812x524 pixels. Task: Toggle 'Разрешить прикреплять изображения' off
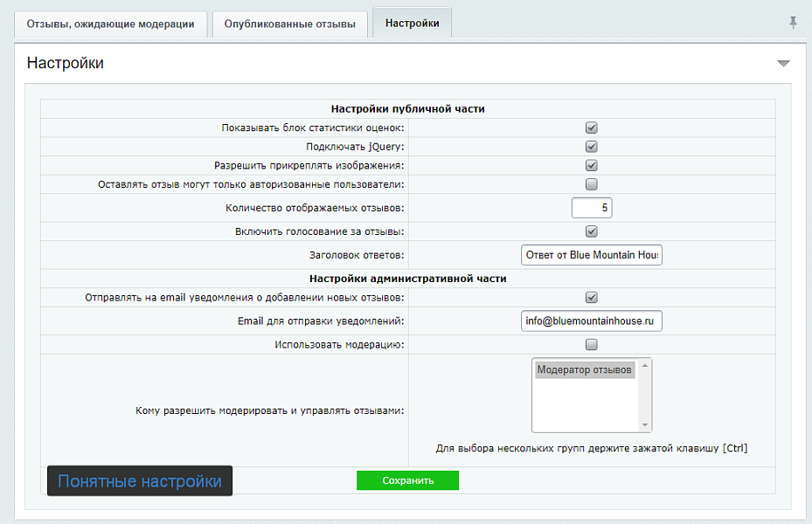[x=592, y=167]
